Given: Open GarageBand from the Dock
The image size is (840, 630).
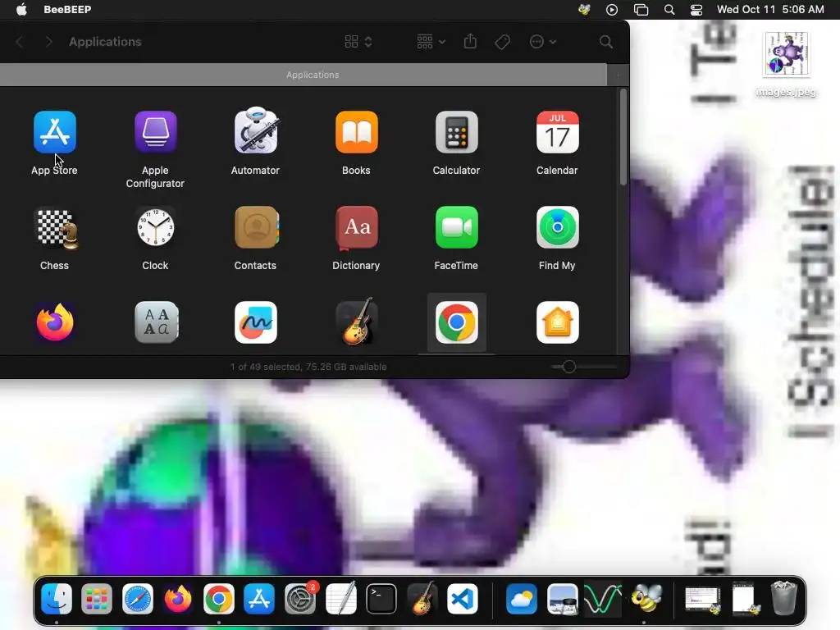Looking at the screenshot, I should click(x=422, y=598).
